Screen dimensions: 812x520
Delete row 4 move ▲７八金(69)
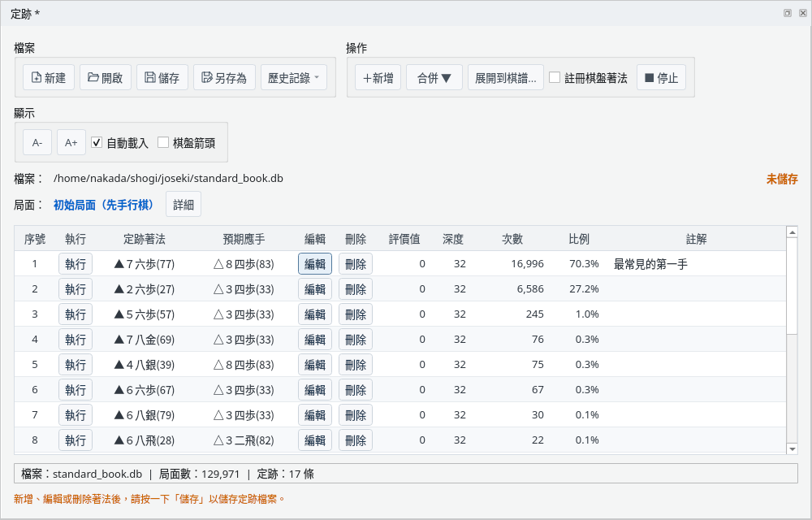(356, 340)
